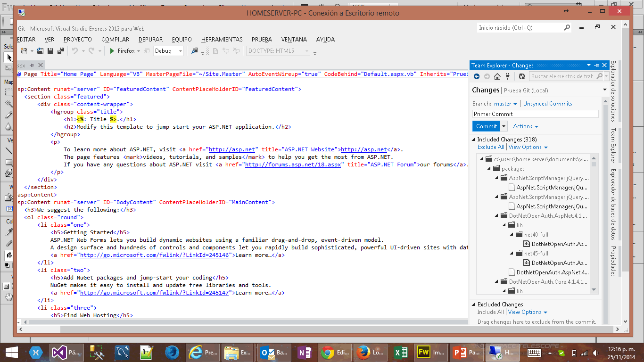Screen dimensions: 644x362
Task: Go back in Team Explorer
Action: [477, 76]
